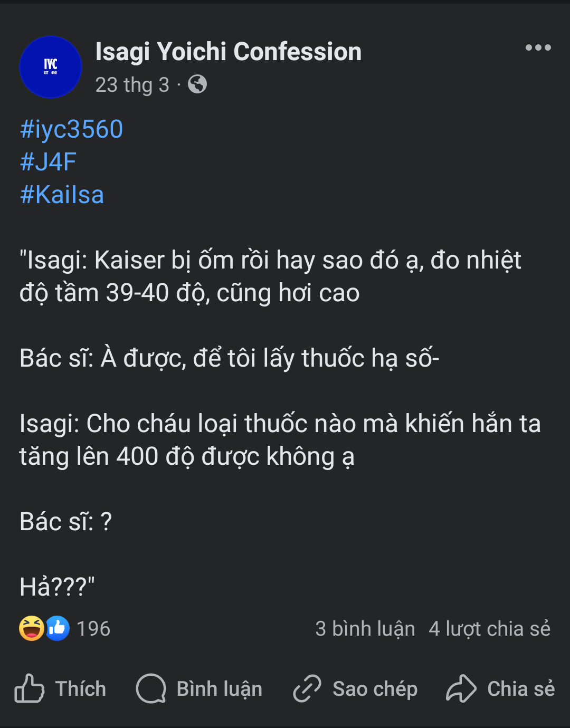Open the #J4F hashtag
Viewport: 570px width, 728px height.
point(48,162)
